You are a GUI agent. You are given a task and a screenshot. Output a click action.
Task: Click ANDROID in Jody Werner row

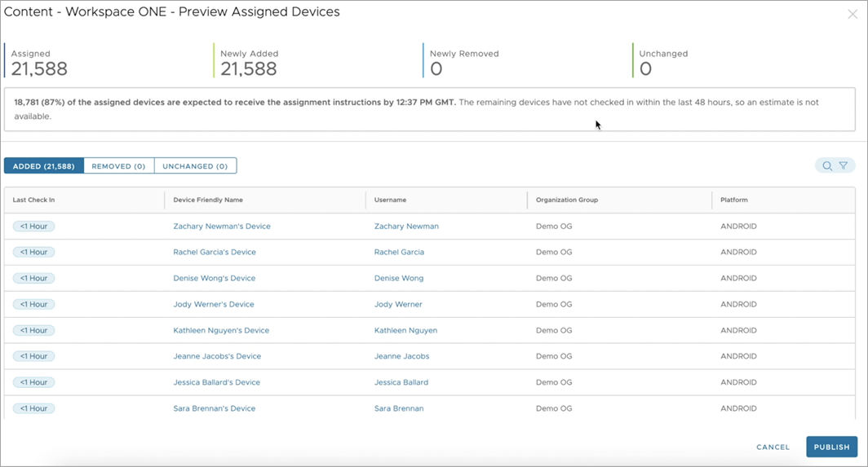pos(738,304)
